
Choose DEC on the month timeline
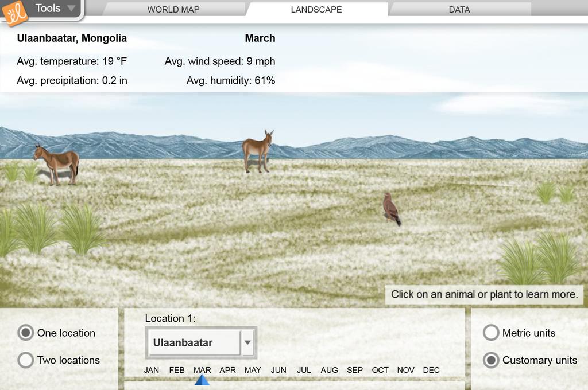[431, 370]
